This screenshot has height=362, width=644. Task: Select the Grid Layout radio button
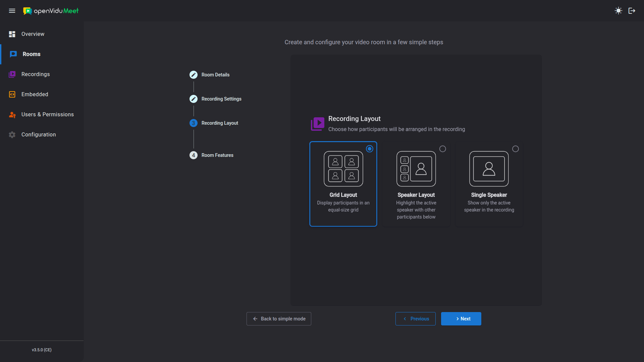tap(369, 149)
